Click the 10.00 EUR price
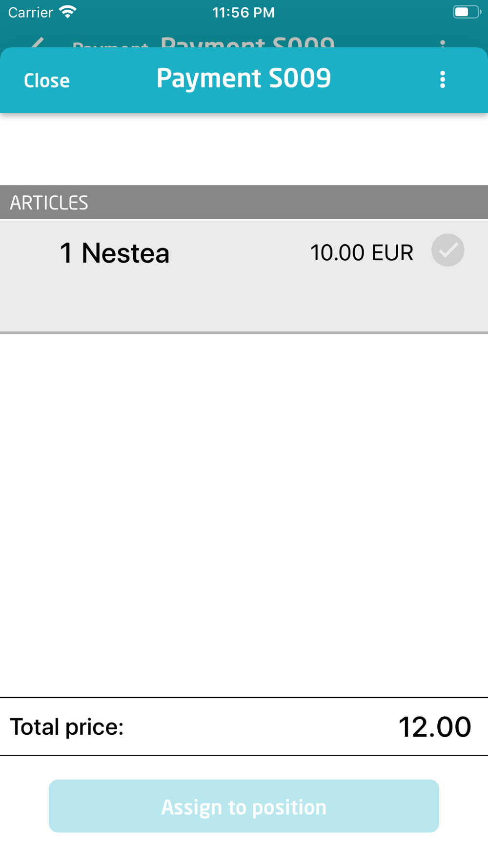 362,252
